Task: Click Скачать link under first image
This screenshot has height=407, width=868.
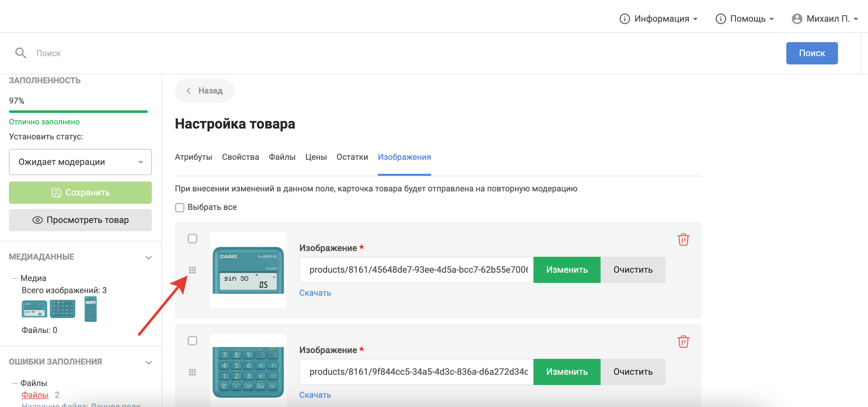Action: click(x=315, y=293)
